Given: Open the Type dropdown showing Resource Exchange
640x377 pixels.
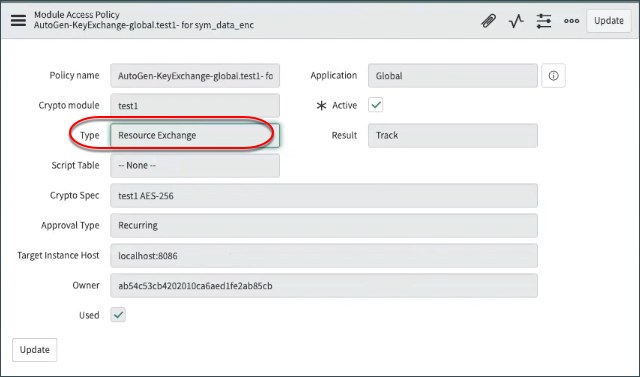Looking at the screenshot, I should [195, 135].
